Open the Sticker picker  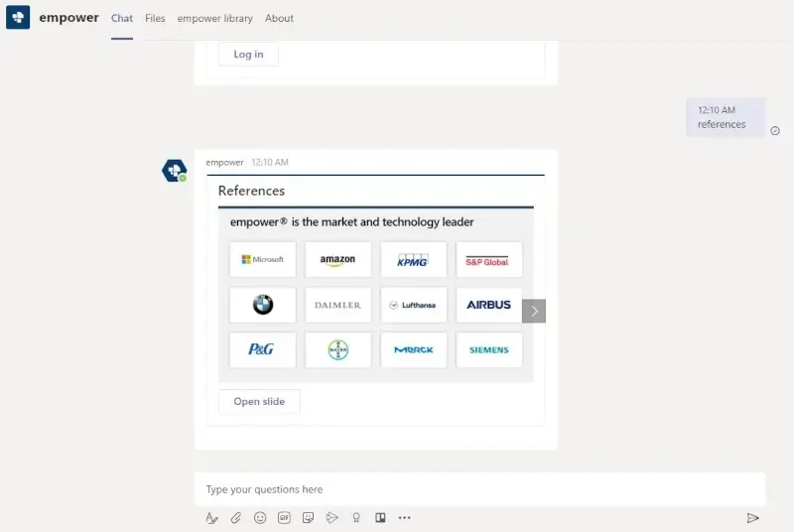click(x=308, y=518)
